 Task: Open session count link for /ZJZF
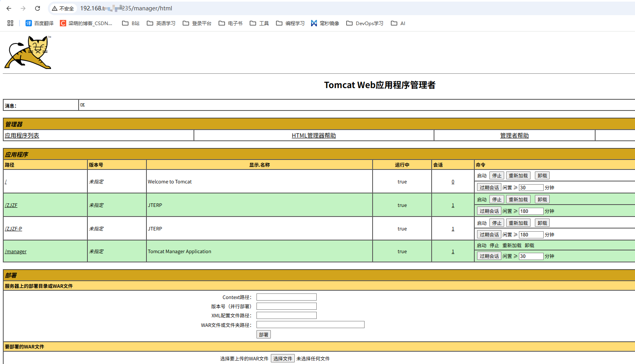pyautogui.click(x=453, y=205)
